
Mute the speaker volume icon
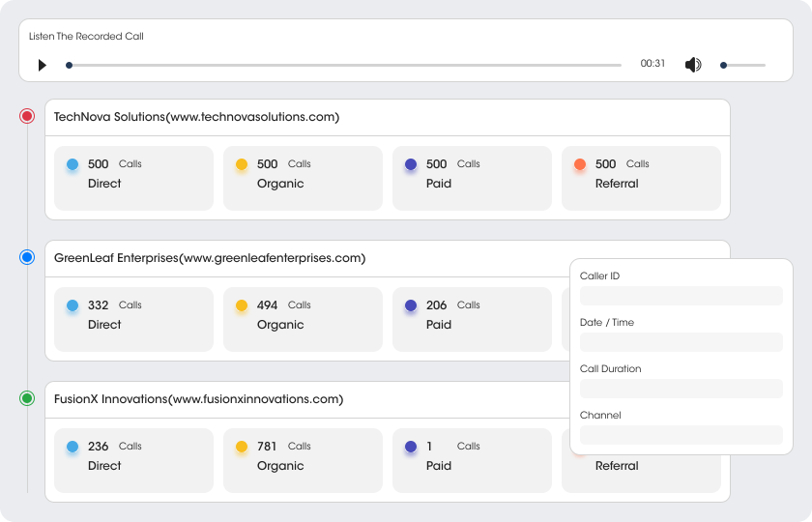click(x=693, y=65)
